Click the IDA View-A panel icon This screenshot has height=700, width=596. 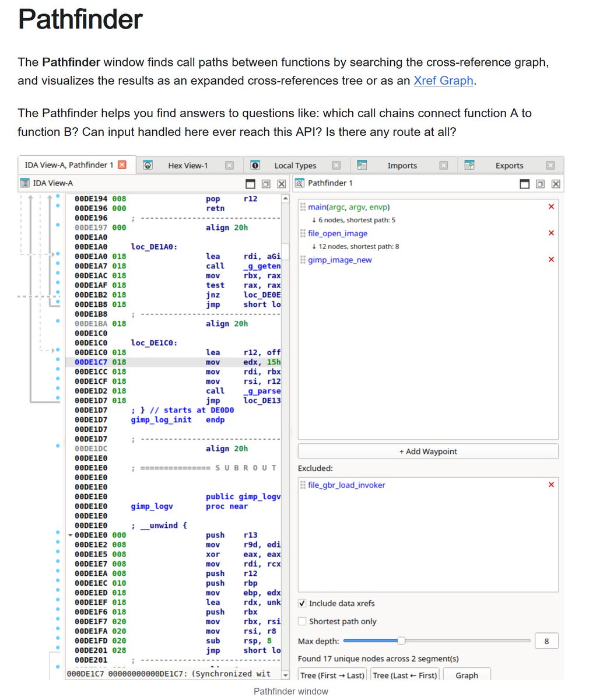coord(24,183)
